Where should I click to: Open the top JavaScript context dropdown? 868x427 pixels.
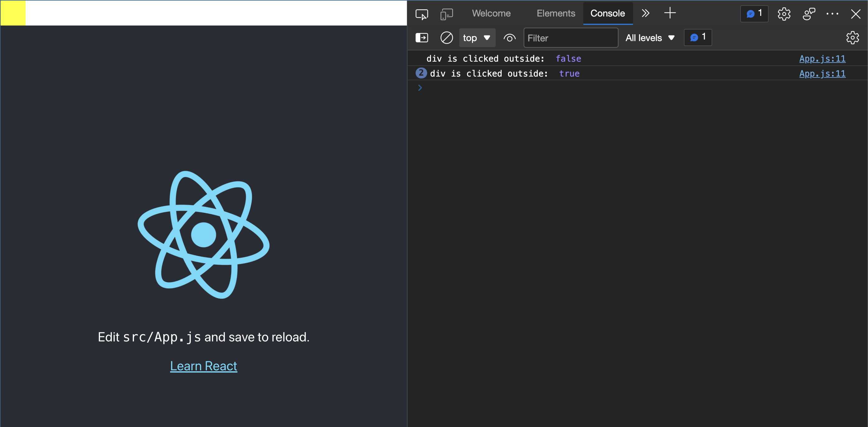477,38
